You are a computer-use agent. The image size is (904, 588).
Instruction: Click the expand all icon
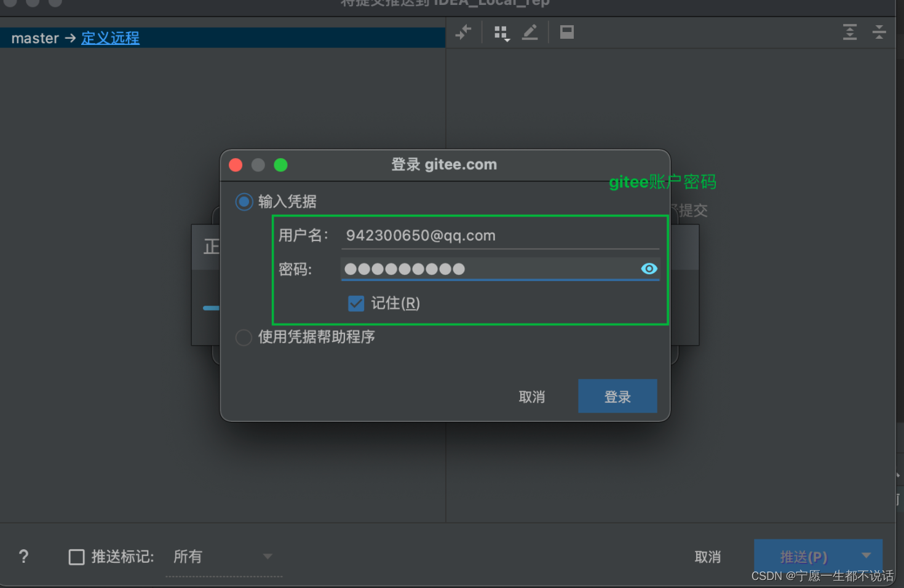pyautogui.click(x=850, y=32)
